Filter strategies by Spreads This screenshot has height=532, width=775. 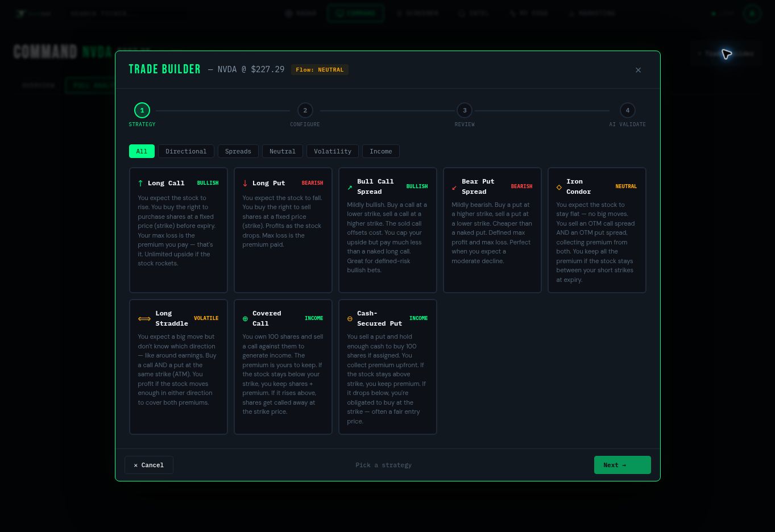(x=238, y=151)
